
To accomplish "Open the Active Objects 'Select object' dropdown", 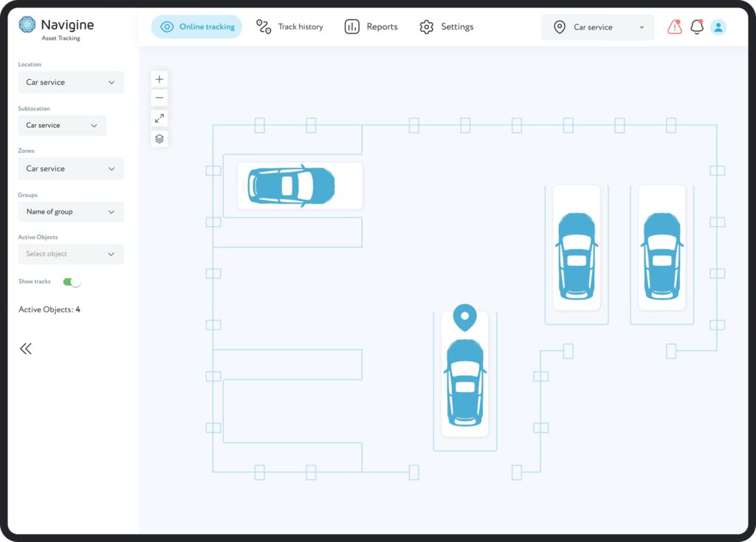I will (71, 254).
